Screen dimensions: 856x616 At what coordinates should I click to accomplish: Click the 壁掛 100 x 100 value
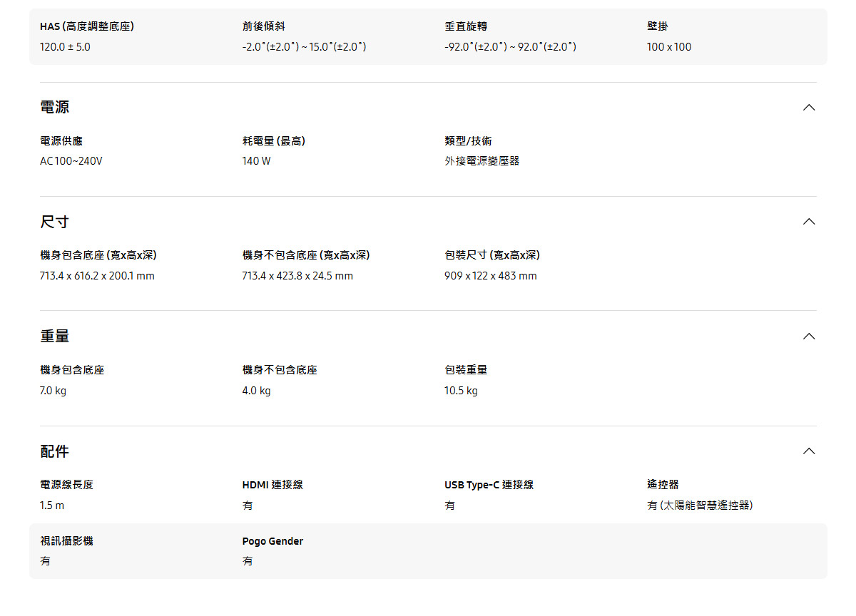(x=668, y=47)
